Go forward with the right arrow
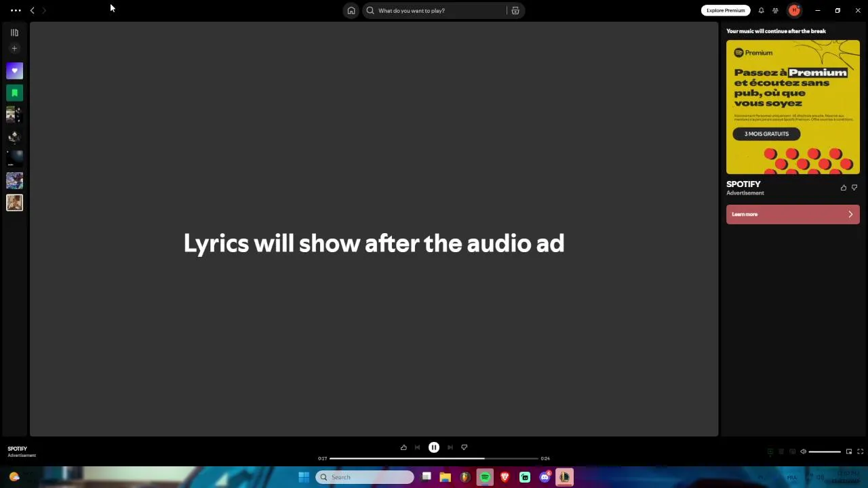Screen dimensions: 868x488 (x=44, y=10)
